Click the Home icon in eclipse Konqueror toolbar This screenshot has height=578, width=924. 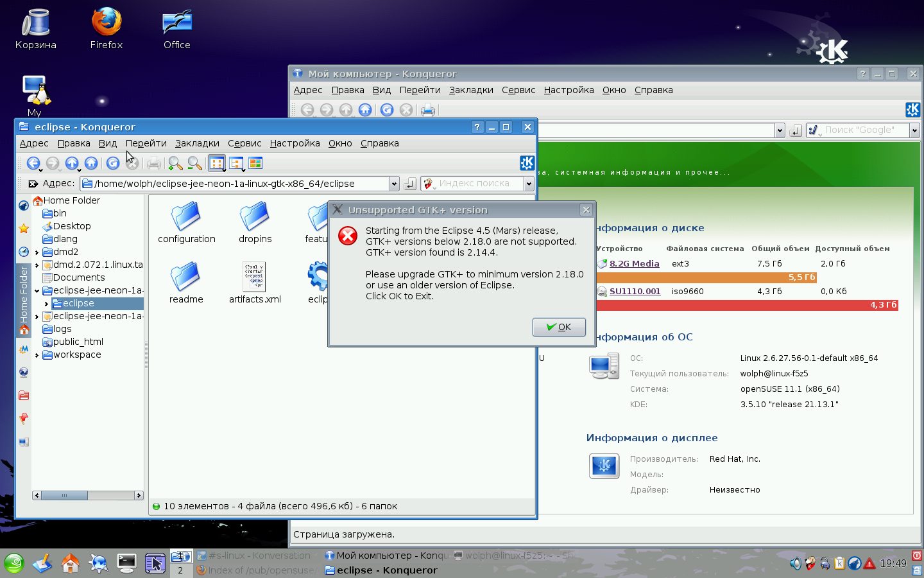(x=91, y=163)
